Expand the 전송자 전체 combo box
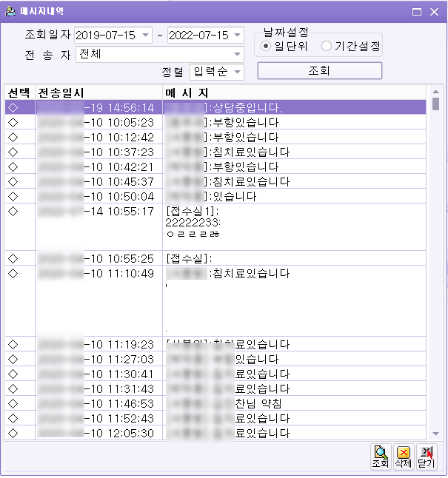 tap(237, 54)
